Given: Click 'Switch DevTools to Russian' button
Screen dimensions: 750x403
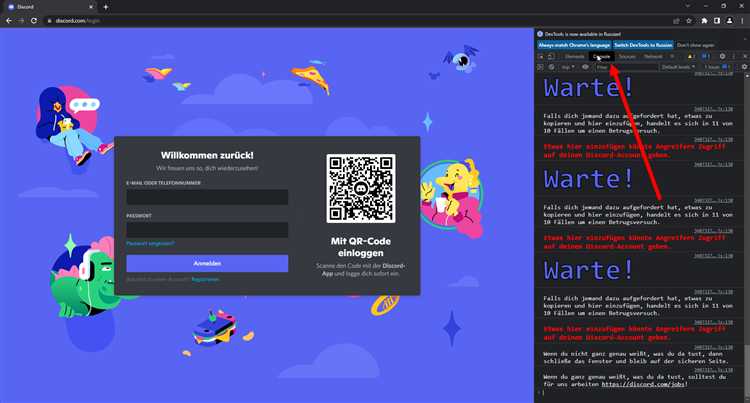Looking at the screenshot, I should pos(643,45).
